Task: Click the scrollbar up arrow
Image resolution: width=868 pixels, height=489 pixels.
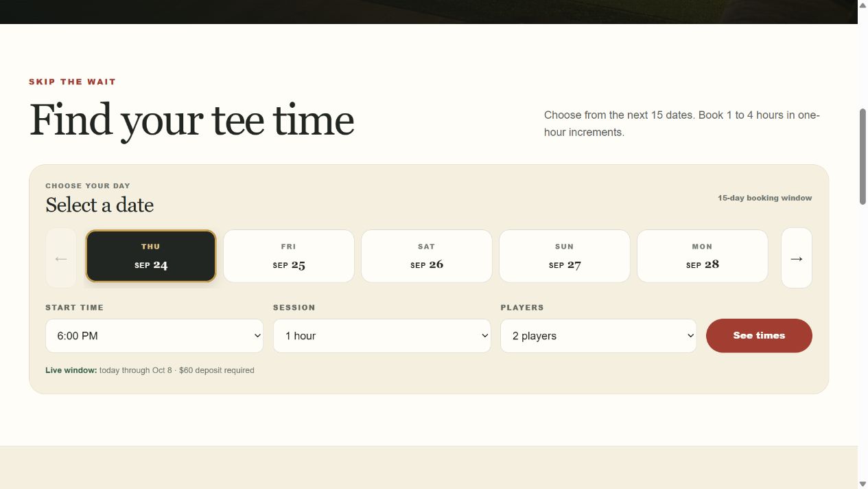Action: (x=863, y=5)
